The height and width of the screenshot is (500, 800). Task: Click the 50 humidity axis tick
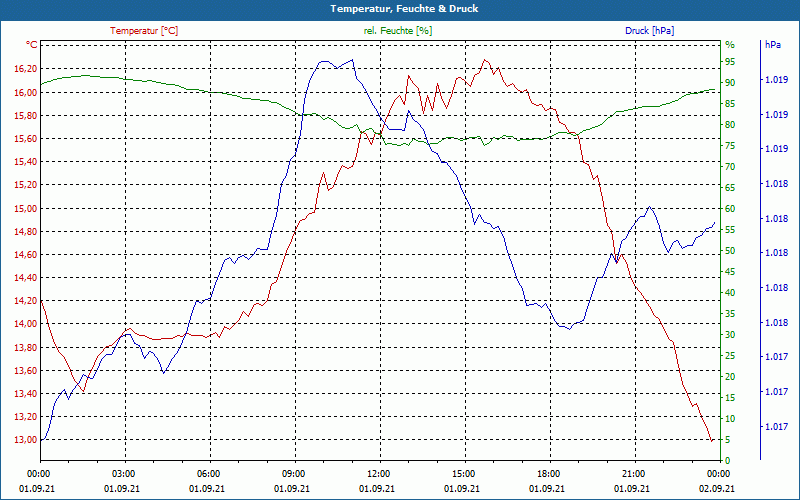tap(730, 251)
